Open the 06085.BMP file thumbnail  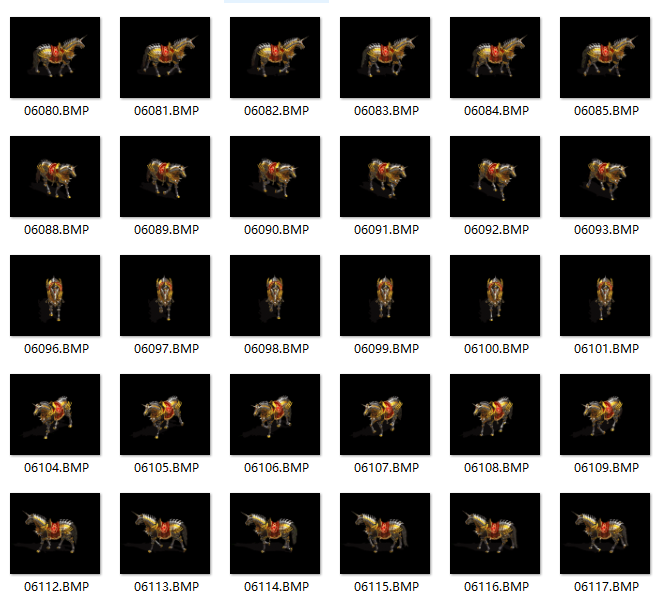(605, 57)
